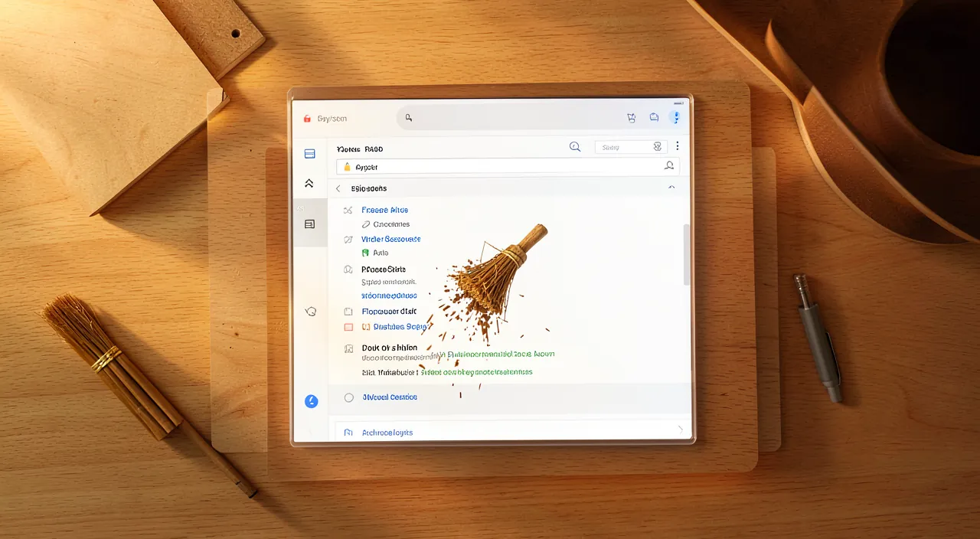The image size is (980, 539).
Task: Click the red lock icon in the top bar
Action: (307, 119)
